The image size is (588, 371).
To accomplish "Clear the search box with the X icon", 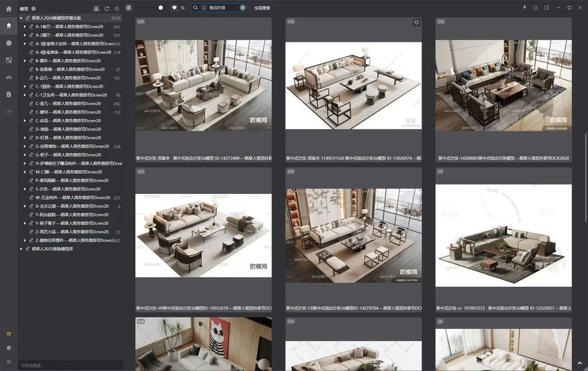I will click(x=242, y=8).
